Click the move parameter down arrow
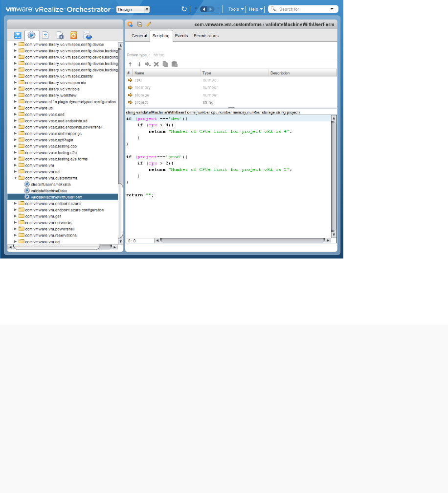 point(139,64)
